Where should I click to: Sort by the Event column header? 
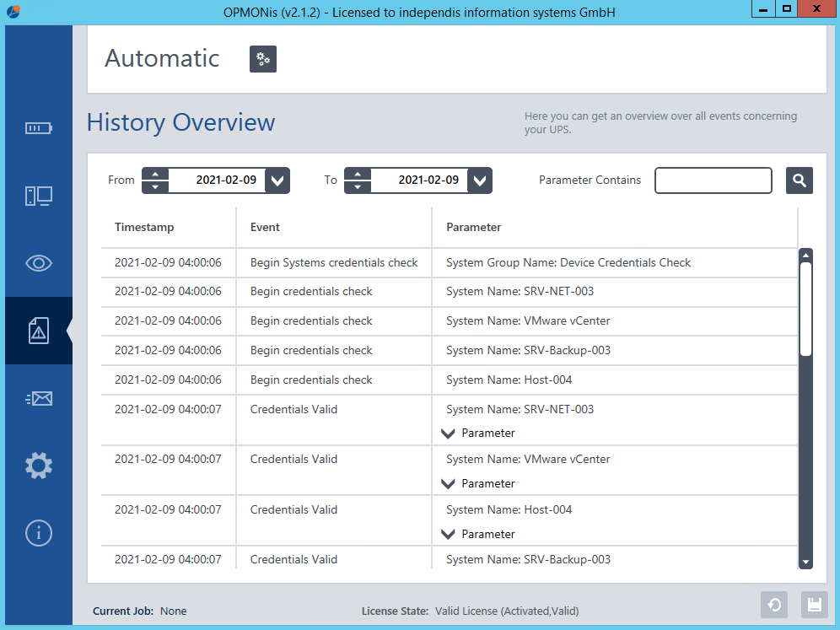pos(265,227)
